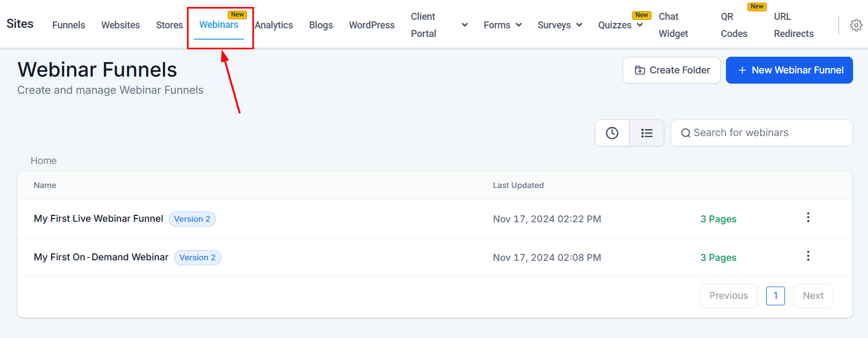Image resolution: width=868 pixels, height=338 pixels.
Task: Click the Home breadcrumb
Action: point(43,161)
